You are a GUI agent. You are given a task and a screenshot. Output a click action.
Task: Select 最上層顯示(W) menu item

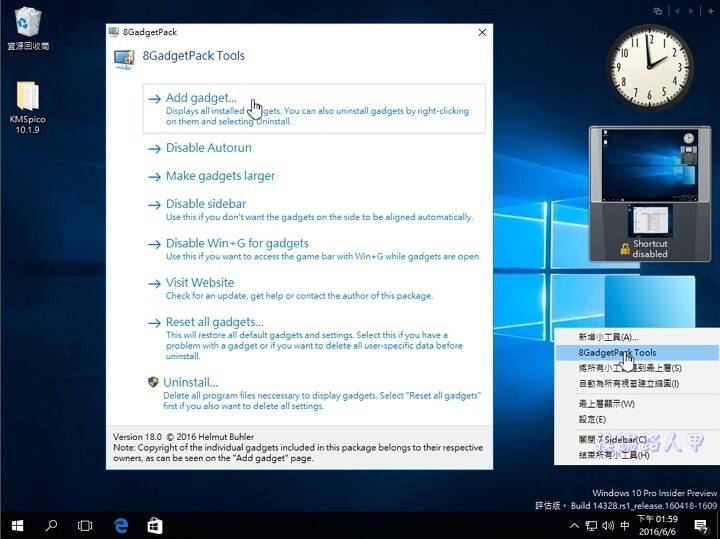(x=636, y=404)
